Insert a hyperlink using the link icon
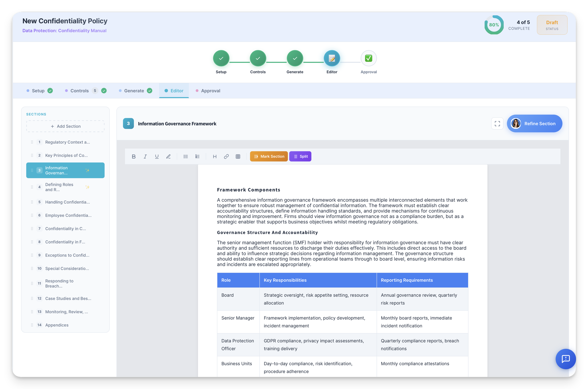The image size is (588, 389). click(226, 156)
